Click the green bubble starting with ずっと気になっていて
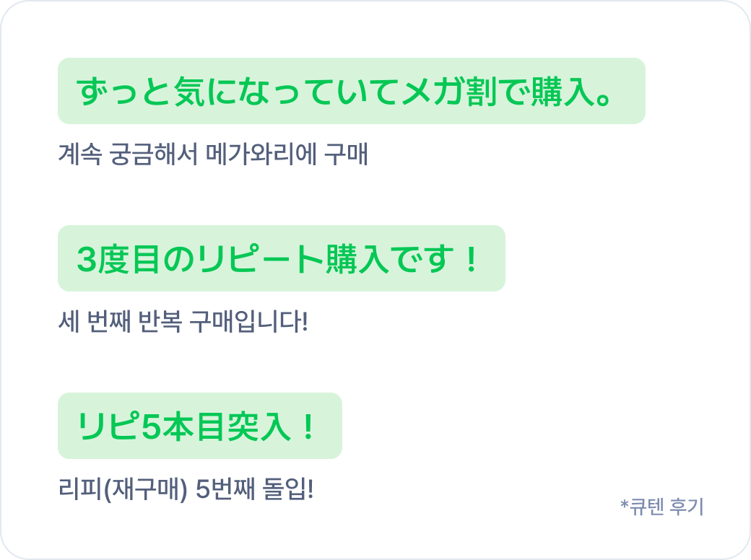This screenshot has width=751, height=560. (x=352, y=91)
